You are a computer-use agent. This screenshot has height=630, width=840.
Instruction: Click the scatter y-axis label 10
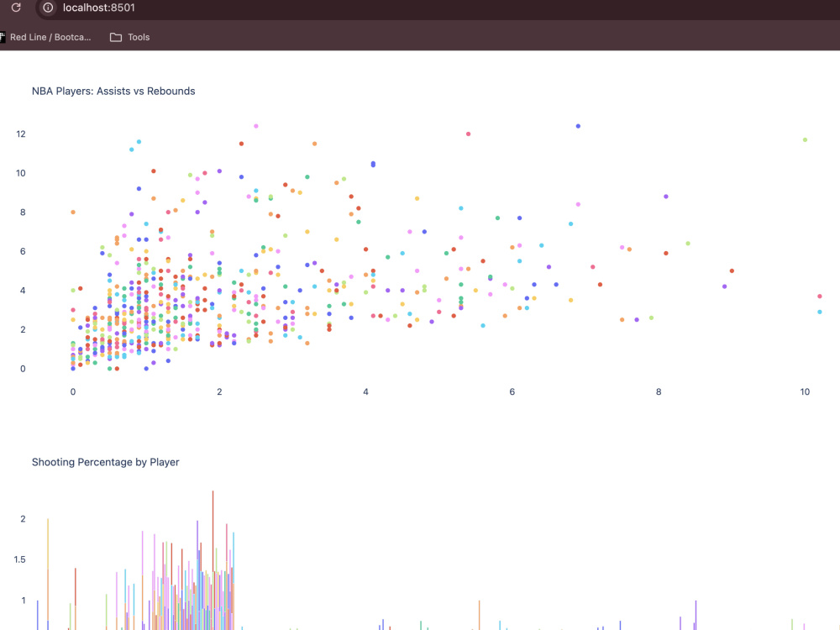click(21, 173)
